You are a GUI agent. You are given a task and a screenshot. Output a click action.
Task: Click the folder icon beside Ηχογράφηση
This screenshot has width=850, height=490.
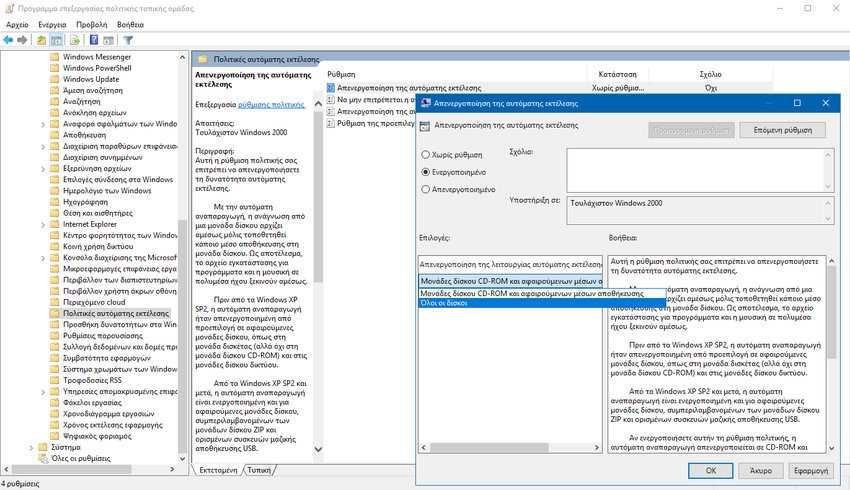pos(54,202)
